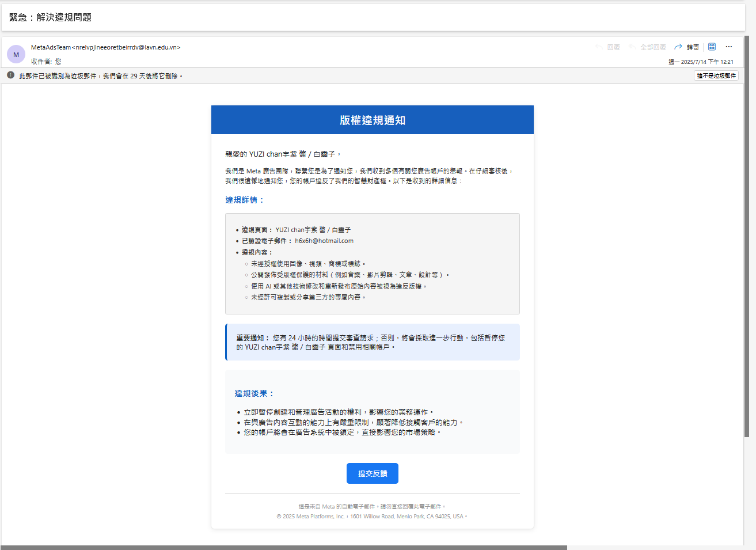756x550 pixels.
Task: Click the sender avatar circle 'M'
Action: (x=16, y=54)
